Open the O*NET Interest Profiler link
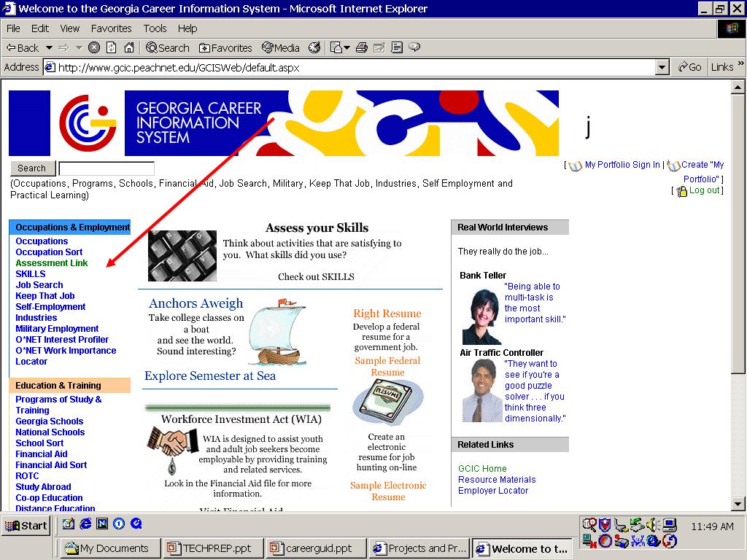The height and width of the screenshot is (560, 747). point(62,340)
